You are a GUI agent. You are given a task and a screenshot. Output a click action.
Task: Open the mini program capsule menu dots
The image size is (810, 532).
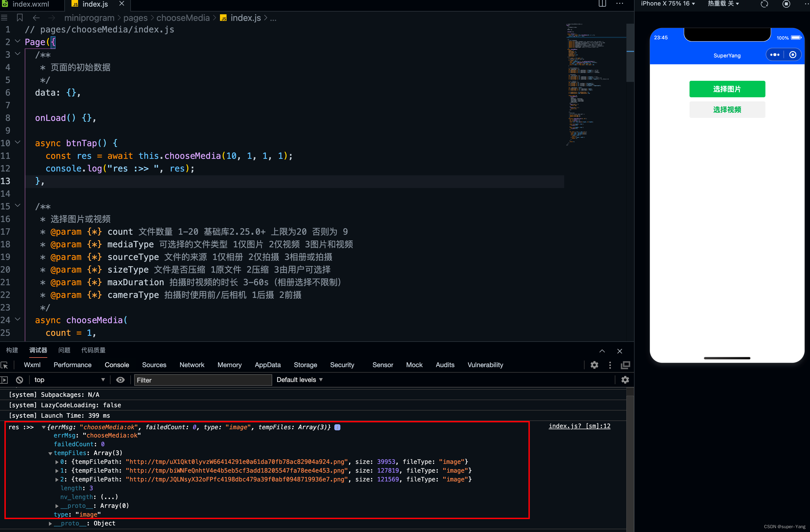(775, 55)
